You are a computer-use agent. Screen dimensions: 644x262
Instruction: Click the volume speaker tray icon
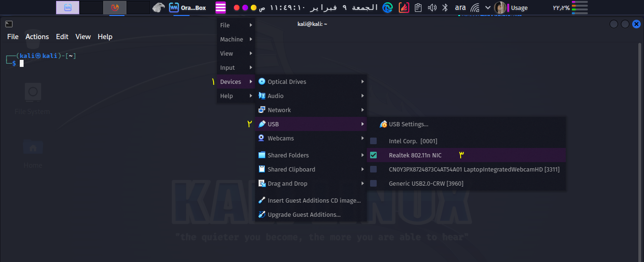[x=432, y=8]
